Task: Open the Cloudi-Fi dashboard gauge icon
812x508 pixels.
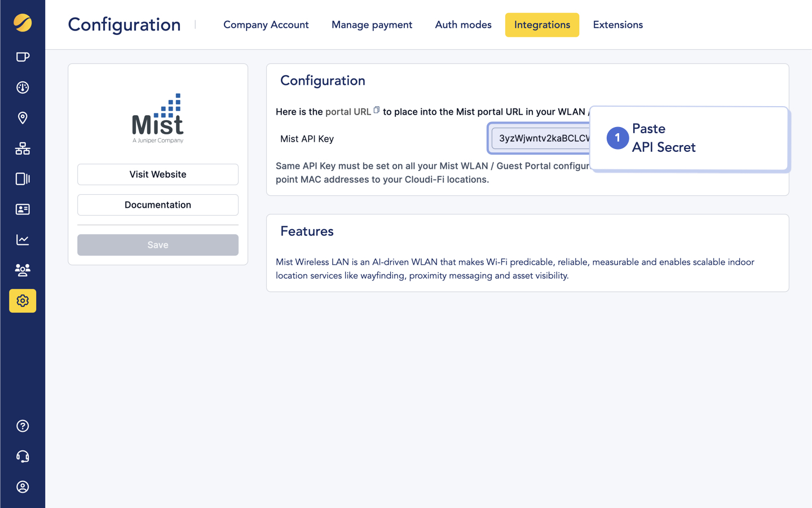Action: tap(23, 87)
